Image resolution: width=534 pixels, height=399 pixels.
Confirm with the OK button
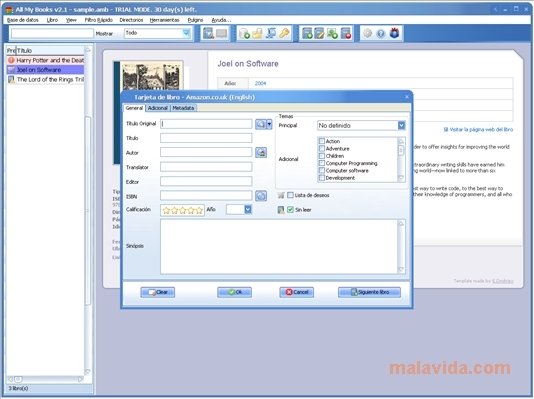(234, 292)
